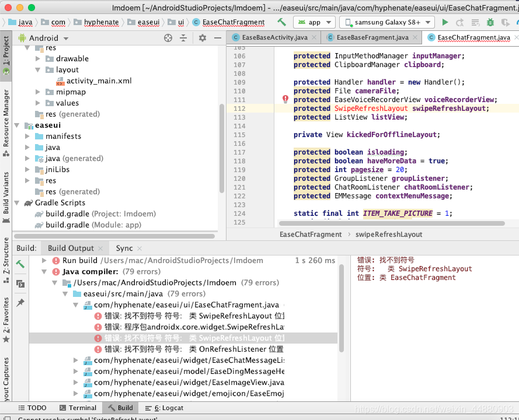519x420 pixels.
Task: Open Project panel gear settings
Action: 202,38
